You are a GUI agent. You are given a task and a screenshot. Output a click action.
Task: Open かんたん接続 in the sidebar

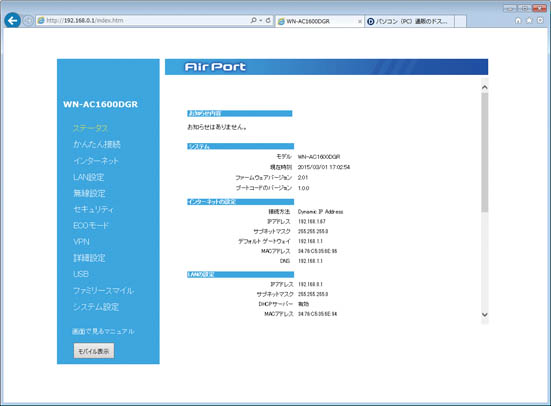pos(97,144)
